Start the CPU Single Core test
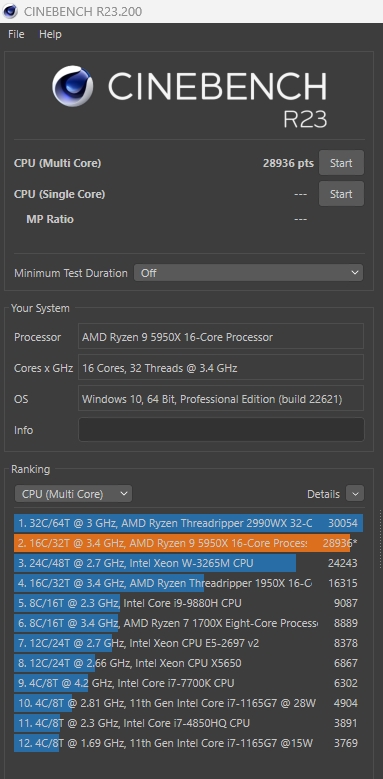Viewport: 383px width, 779px height. point(341,194)
